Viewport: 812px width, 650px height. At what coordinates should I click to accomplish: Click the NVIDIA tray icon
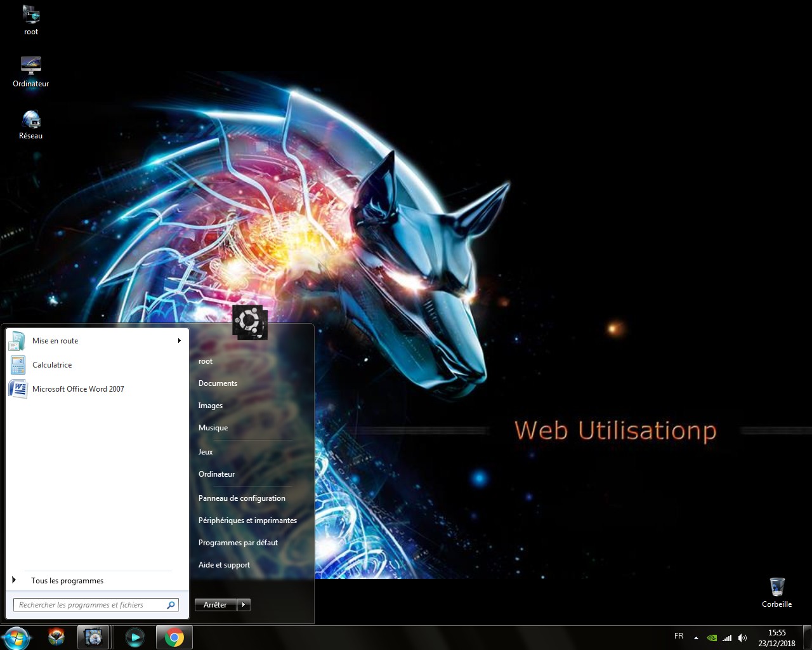[x=712, y=637]
